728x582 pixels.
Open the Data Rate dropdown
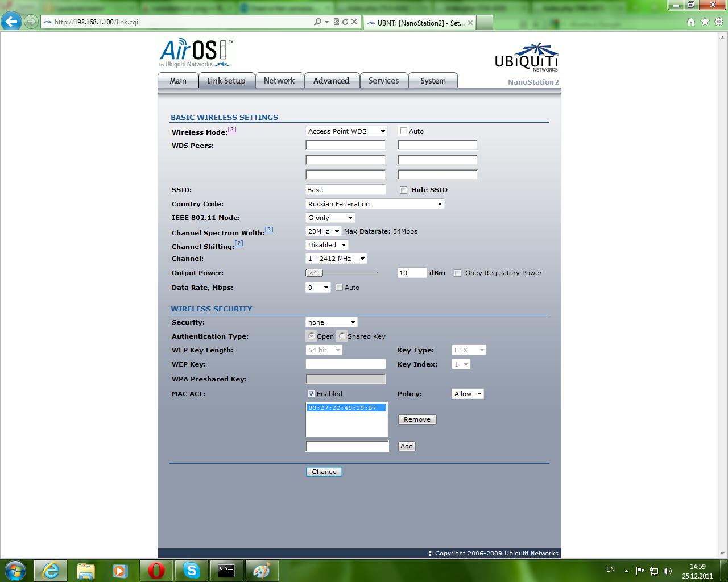tap(318, 288)
